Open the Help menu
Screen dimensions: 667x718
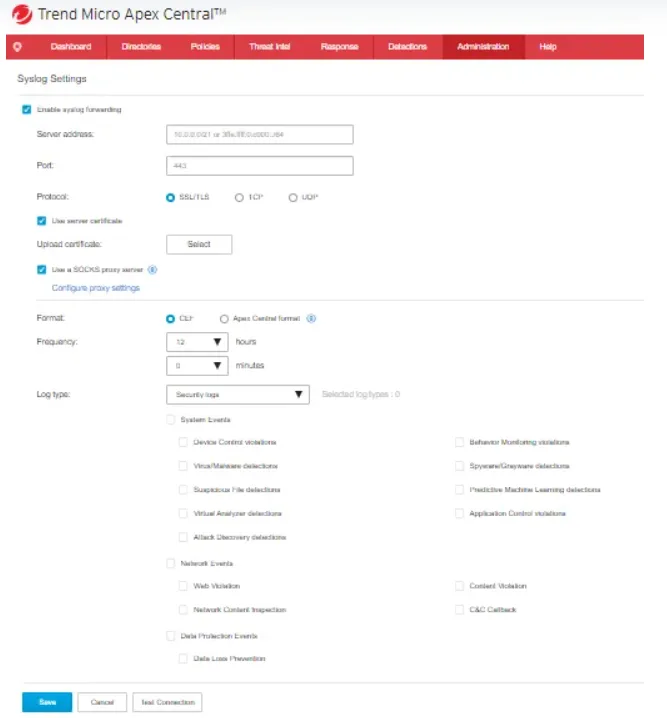(548, 47)
